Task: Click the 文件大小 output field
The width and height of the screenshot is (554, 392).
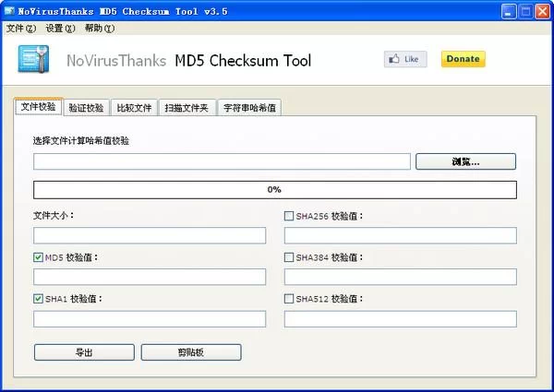Action: coord(150,235)
